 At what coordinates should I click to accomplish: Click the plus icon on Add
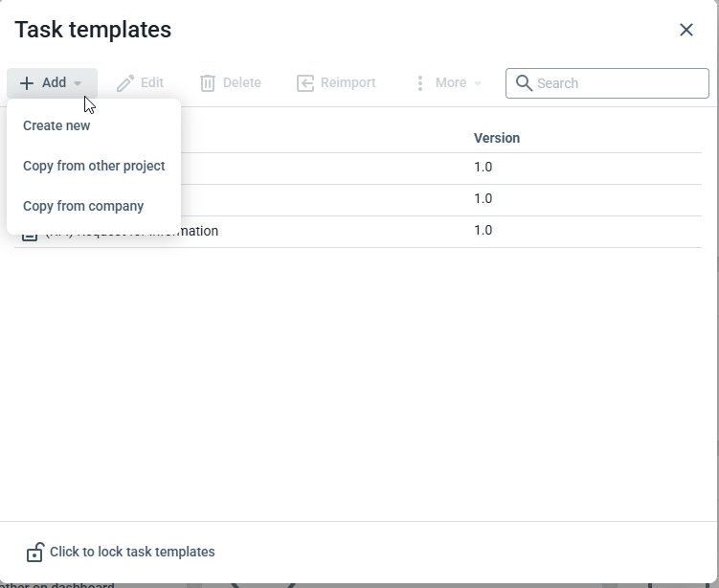pyautogui.click(x=27, y=83)
